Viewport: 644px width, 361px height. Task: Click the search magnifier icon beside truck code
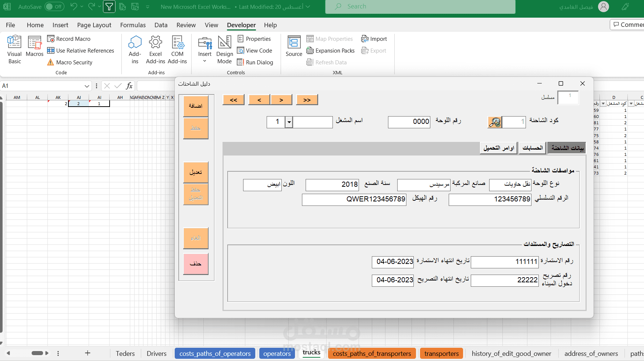495,122
